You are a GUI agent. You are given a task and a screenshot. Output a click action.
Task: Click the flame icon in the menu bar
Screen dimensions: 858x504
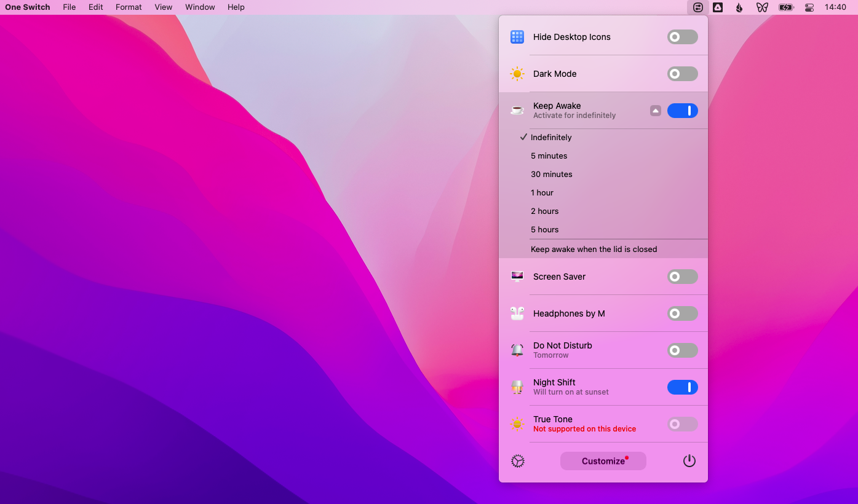click(739, 7)
